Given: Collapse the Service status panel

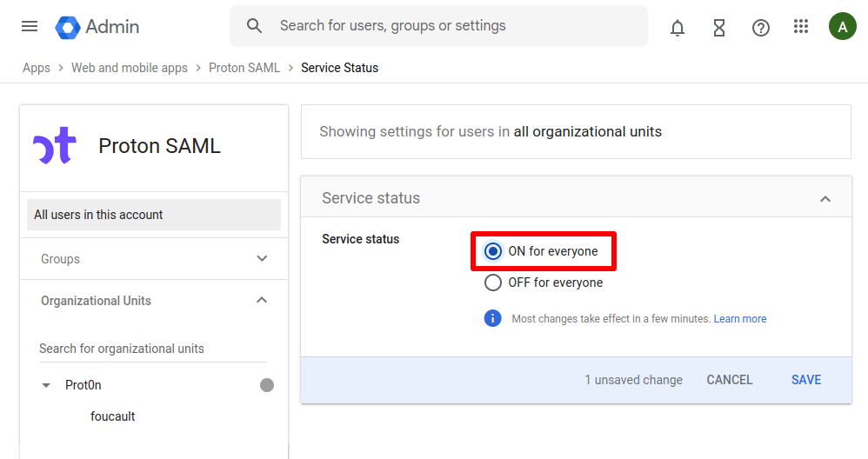Looking at the screenshot, I should pos(825,198).
